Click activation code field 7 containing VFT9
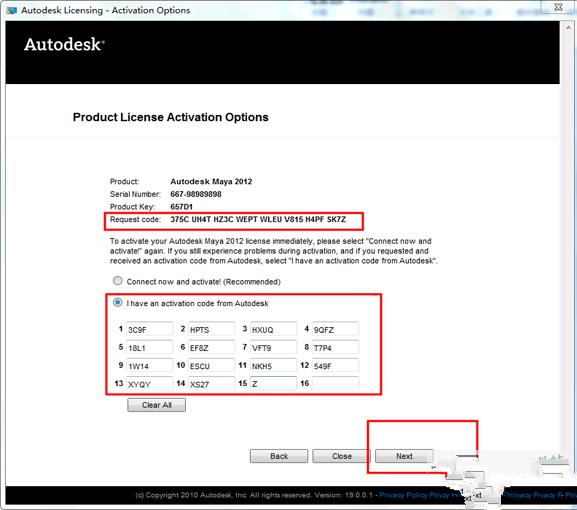Image resolution: width=577 pixels, height=510 pixels. click(273, 347)
